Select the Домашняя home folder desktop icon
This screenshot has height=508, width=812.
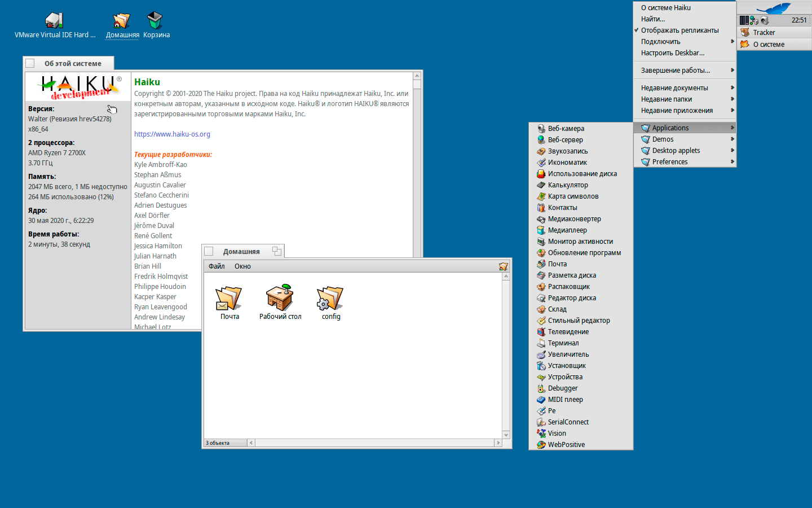point(122,25)
